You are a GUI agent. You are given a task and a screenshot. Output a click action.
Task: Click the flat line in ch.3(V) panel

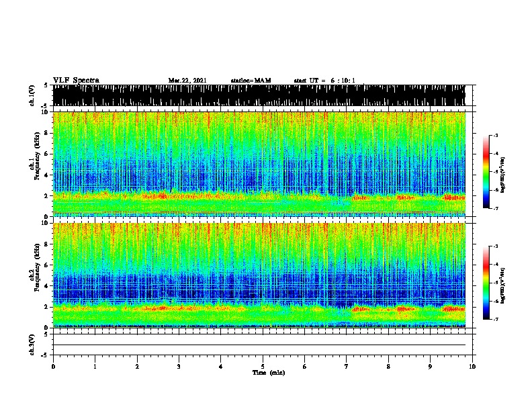click(x=259, y=345)
